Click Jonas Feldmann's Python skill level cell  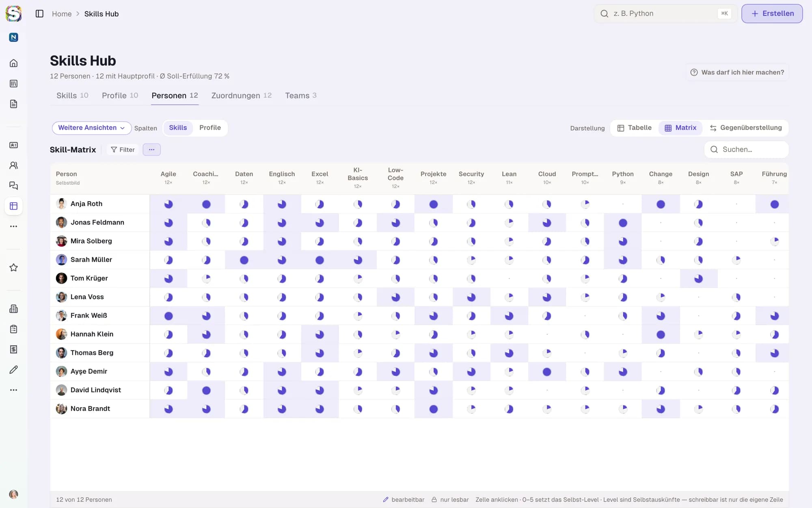click(x=623, y=223)
